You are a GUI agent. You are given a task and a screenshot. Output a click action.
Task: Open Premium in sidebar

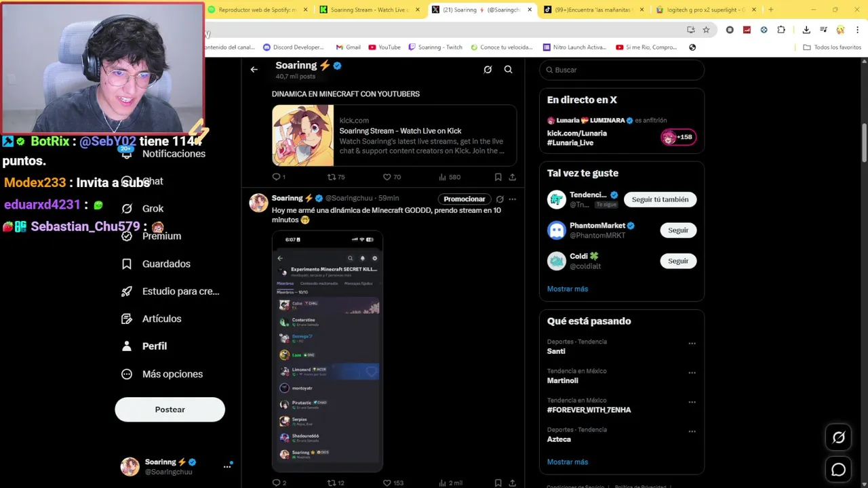point(152,236)
